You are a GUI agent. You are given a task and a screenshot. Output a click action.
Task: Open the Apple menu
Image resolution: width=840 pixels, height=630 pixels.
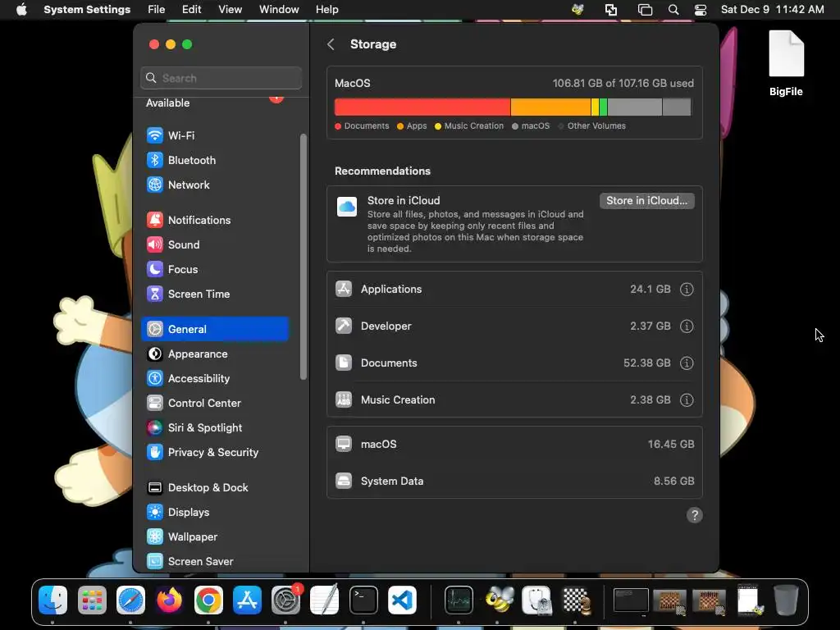click(x=21, y=10)
